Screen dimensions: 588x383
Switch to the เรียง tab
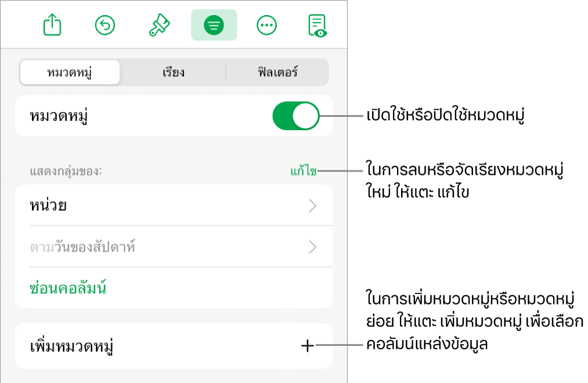click(173, 72)
